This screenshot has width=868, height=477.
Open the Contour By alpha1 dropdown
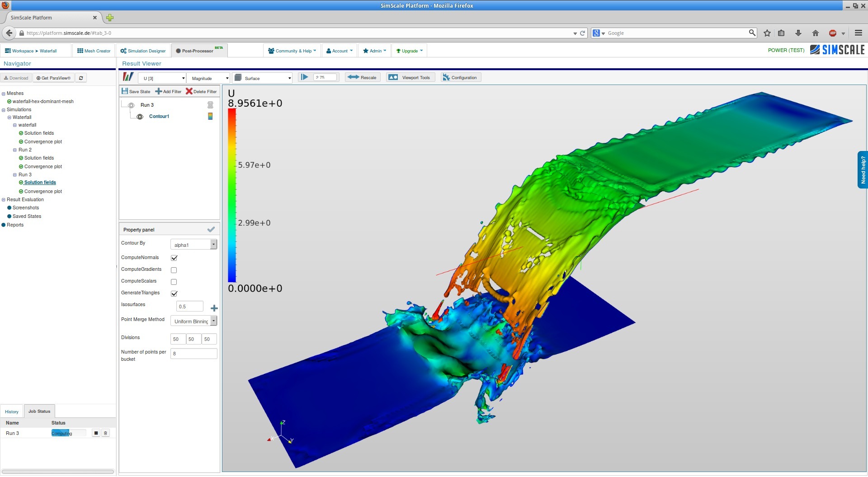(x=213, y=244)
